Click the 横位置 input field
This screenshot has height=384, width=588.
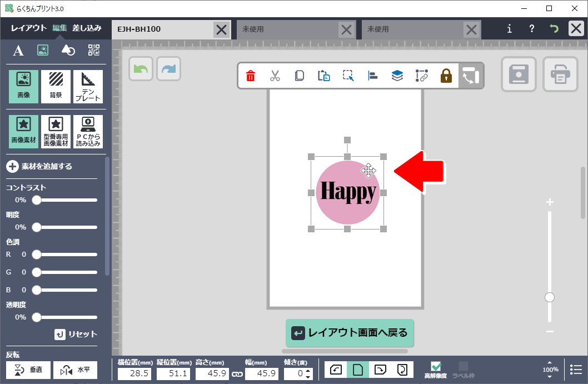click(x=134, y=373)
